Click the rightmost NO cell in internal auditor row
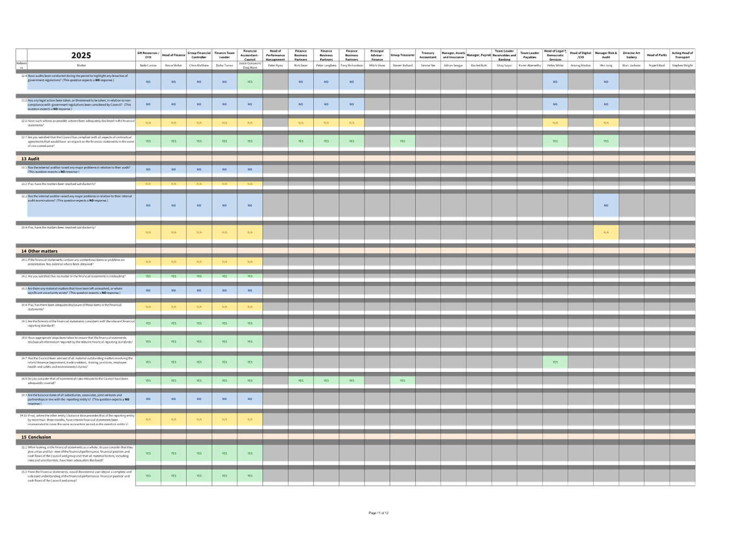This screenshot has width=756, height=535. [606, 206]
